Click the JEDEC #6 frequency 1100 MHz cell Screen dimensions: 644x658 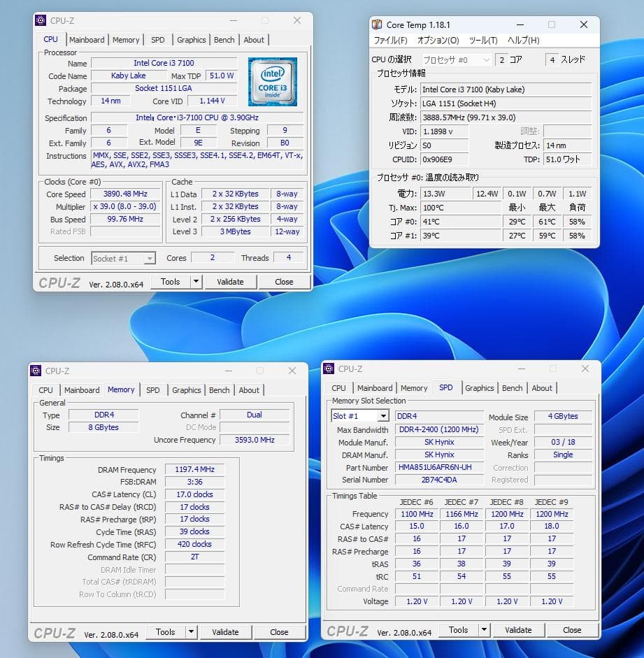click(x=417, y=514)
